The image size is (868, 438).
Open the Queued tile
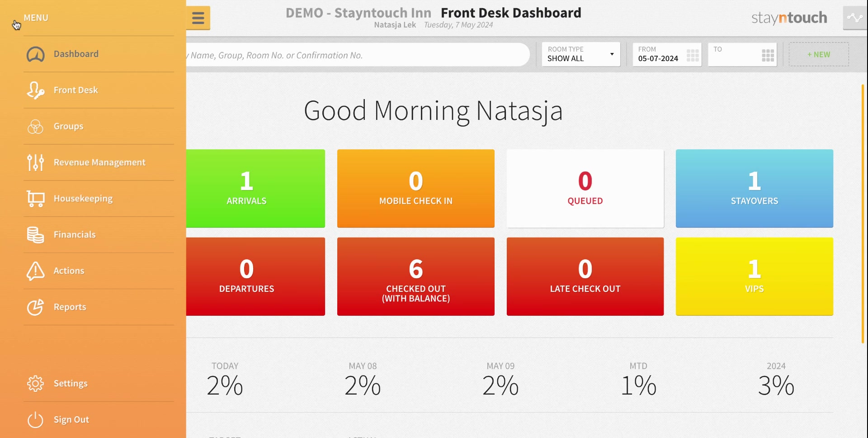(585, 188)
